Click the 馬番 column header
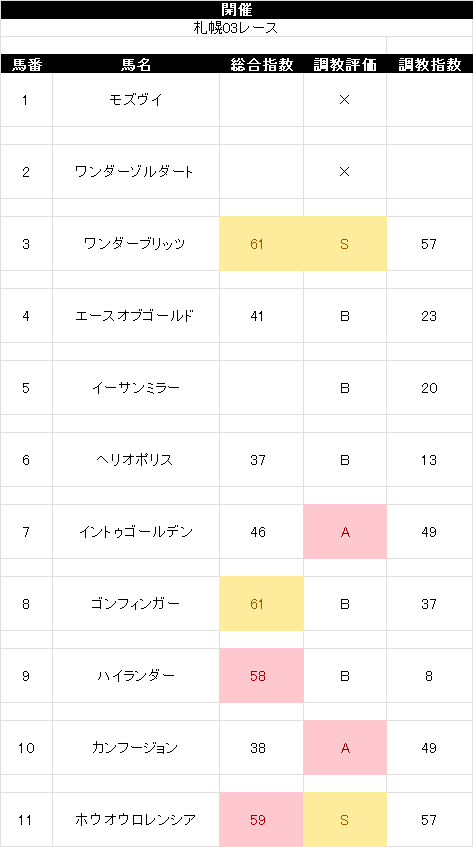473x847 pixels. point(26,64)
